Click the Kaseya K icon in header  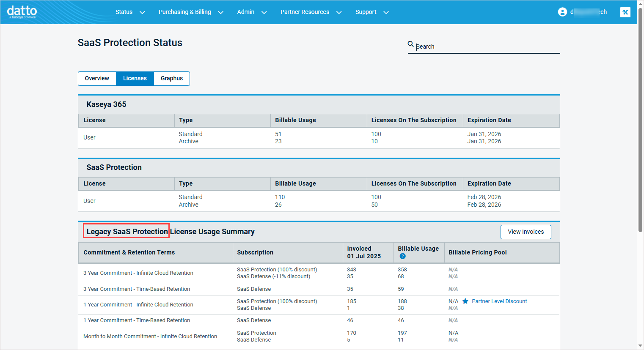(625, 12)
